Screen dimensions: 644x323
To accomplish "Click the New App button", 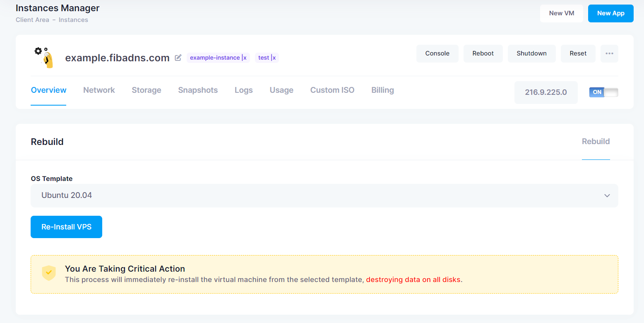I will click(610, 13).
